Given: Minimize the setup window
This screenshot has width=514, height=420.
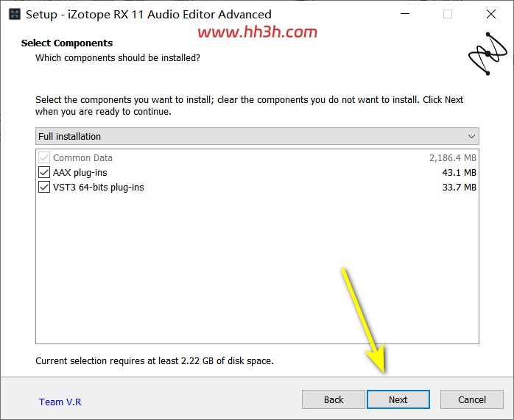Looking at the screenshot, I should pos(405,14).
